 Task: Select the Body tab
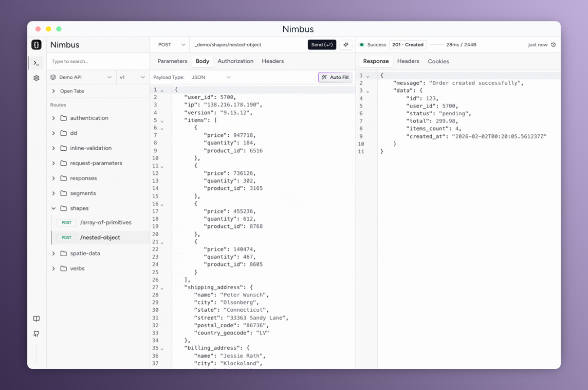203,61
